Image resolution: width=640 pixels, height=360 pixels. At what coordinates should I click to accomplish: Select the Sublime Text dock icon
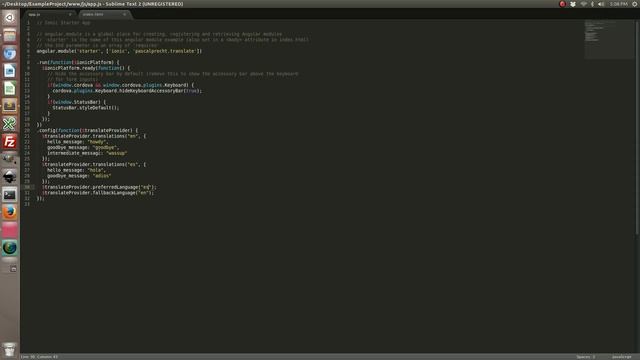9,106
